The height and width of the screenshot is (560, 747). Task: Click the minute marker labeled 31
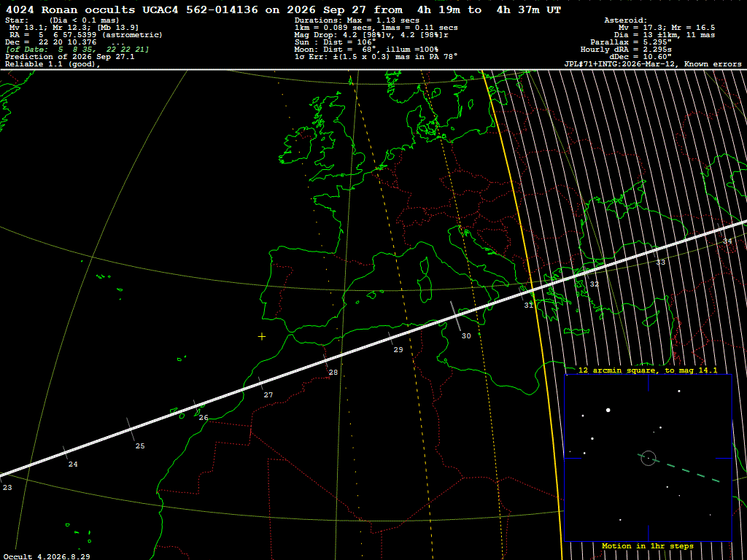coord(528,306)
